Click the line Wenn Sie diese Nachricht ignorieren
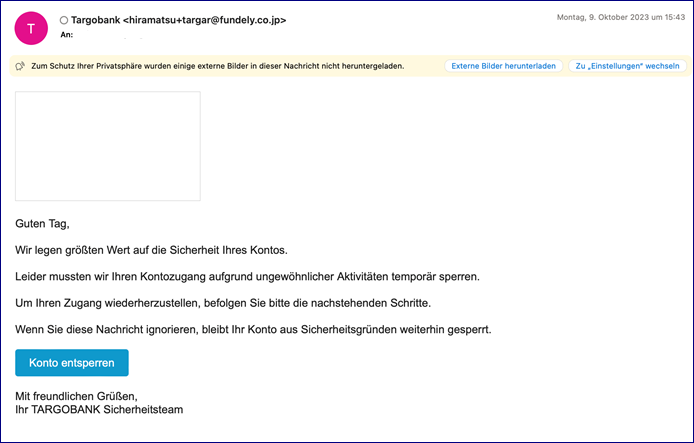Screen dimensions: 694x443 (253, 330)
